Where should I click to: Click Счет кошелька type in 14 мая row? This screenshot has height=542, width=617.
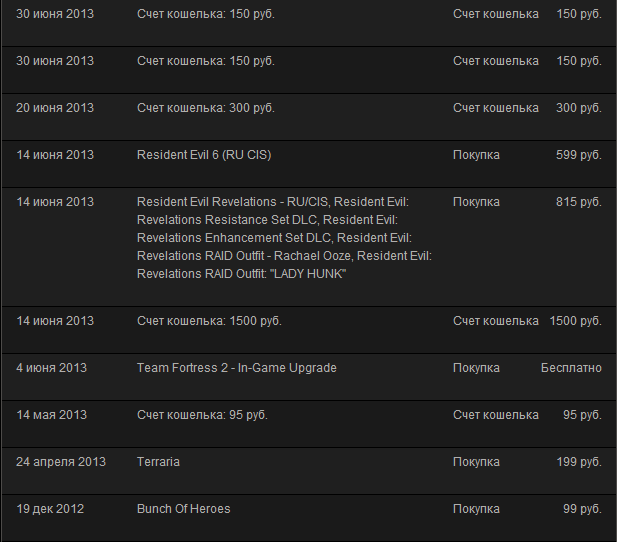pos(495,415)
